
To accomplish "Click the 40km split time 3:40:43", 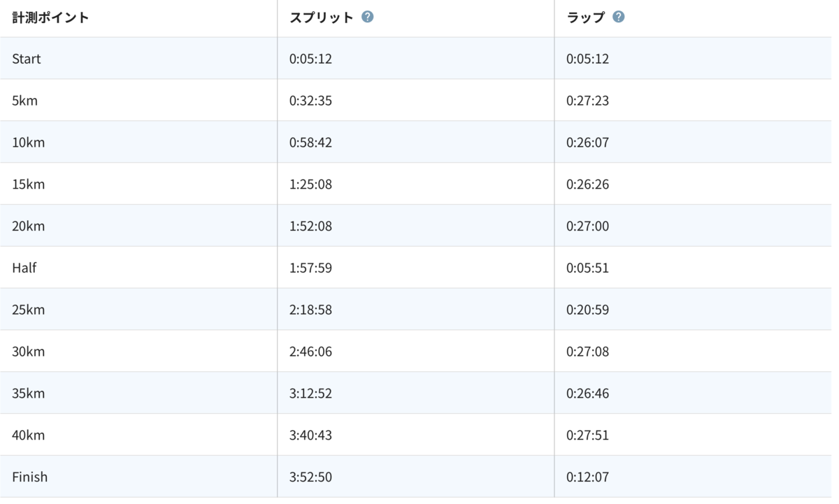I will (310, 435).
